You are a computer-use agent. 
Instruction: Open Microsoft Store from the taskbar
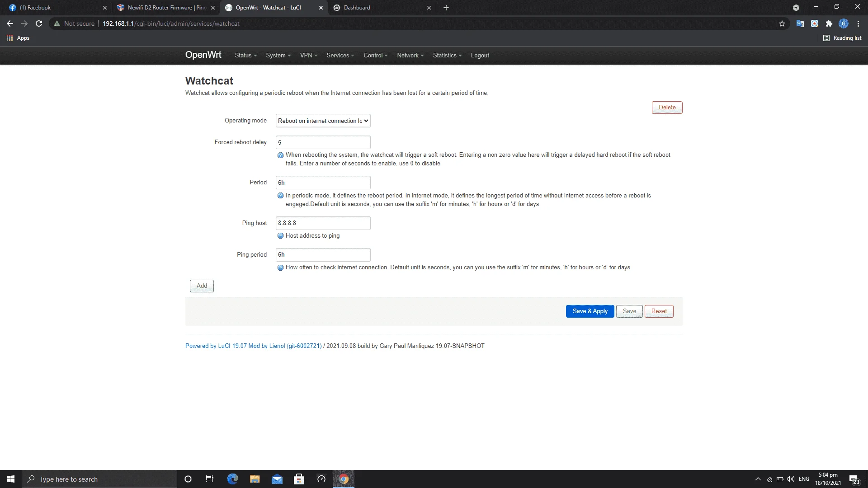299,479
